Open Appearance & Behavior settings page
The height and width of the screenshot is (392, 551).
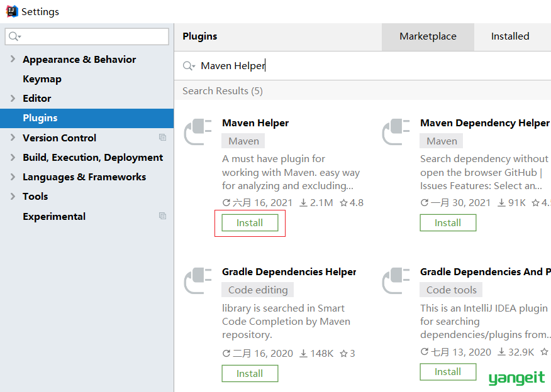tap(79, 60)
